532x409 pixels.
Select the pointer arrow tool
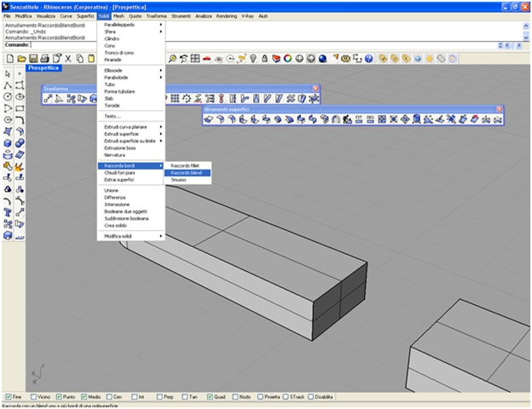(8, 73)
